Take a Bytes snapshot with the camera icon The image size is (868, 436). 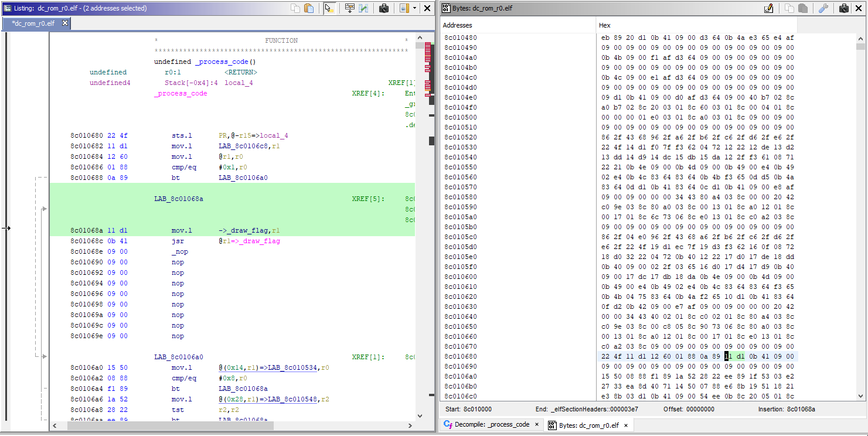click(844, 8)
